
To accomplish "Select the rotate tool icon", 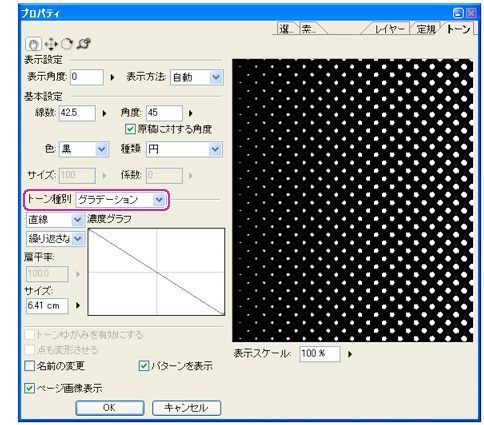I will pos(67,44).
